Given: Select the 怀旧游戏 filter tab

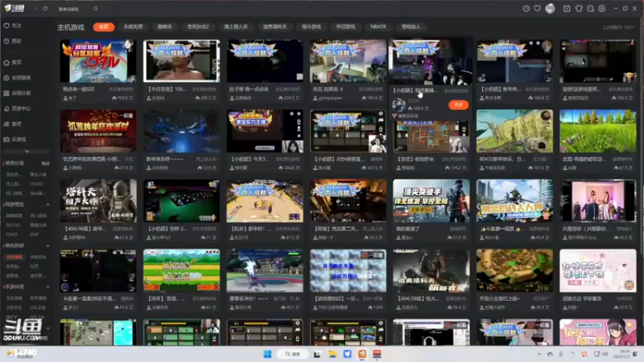Looking at the screenshot, I should pos(345,27).
